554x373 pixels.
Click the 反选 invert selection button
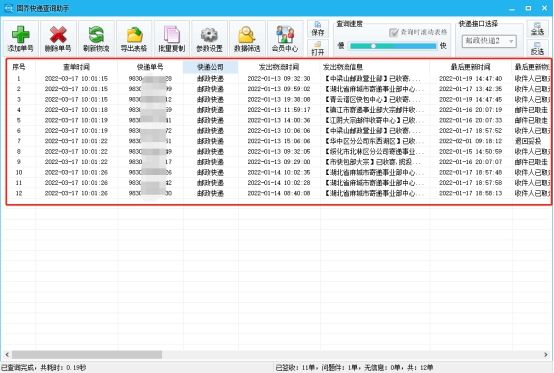[537, 48]
